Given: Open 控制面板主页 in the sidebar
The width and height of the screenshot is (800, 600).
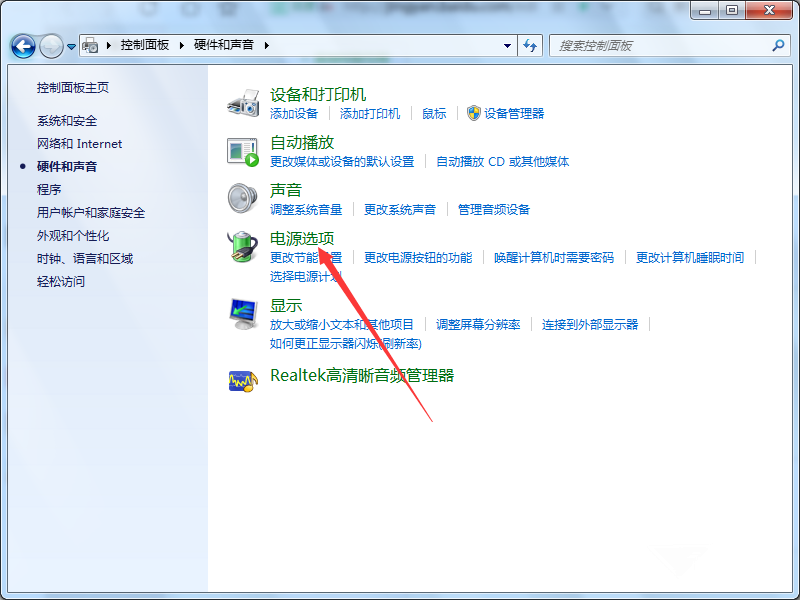Looking at the screenshot, I should [73, 88].
